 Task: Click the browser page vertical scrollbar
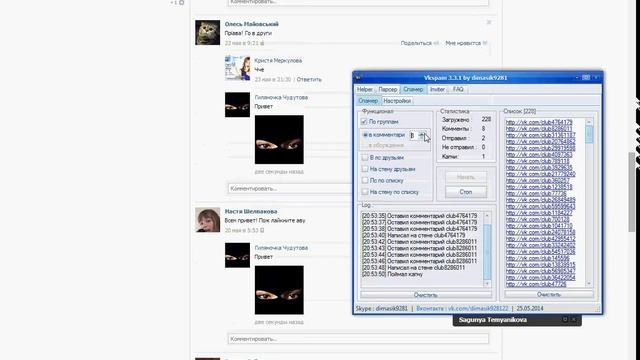[631, 192]
